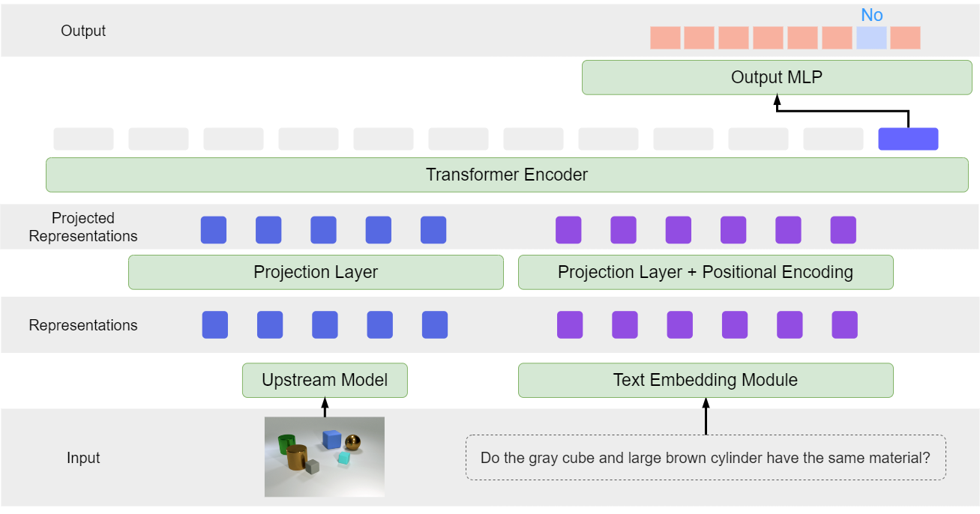Viewport: 980px width, 514px height.
Task: Click the leftmost salmon output square
Action: pos(665,37)
